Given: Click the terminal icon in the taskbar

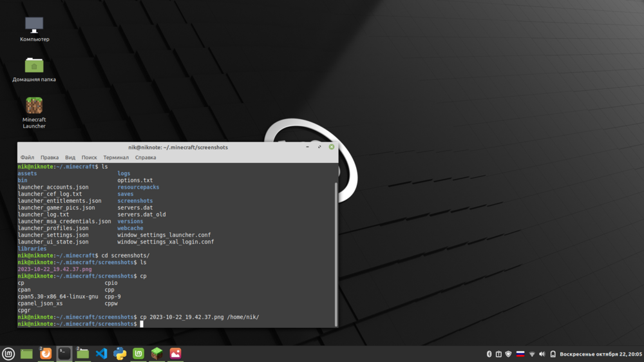Looking at the screenshot, I should pos(64,354).
